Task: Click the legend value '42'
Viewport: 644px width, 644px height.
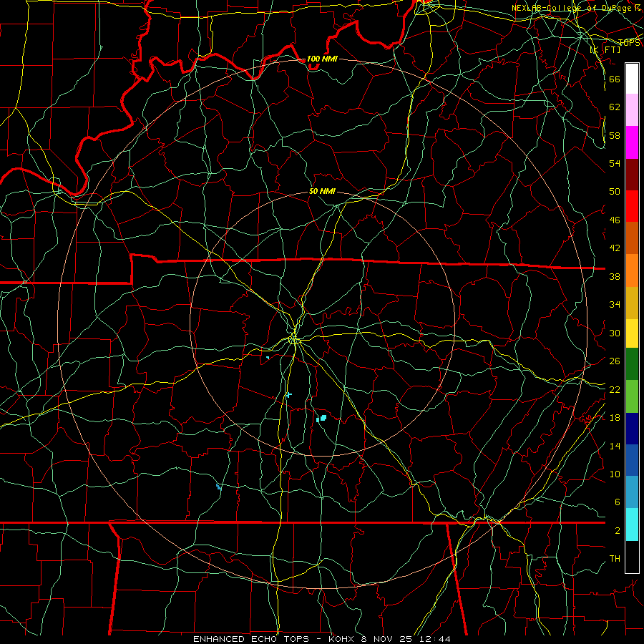Action: pyautogui.click(x=615, y=248)
